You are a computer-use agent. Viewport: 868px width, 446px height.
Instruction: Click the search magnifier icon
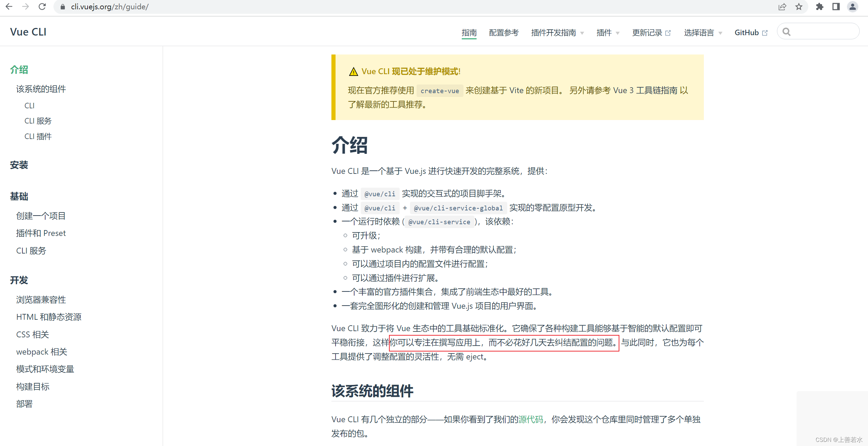coord(787,32)
